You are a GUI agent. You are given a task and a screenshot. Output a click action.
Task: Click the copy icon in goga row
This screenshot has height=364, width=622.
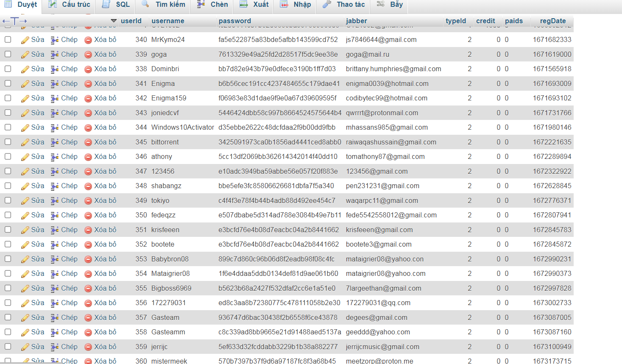(x=55, y=55)
